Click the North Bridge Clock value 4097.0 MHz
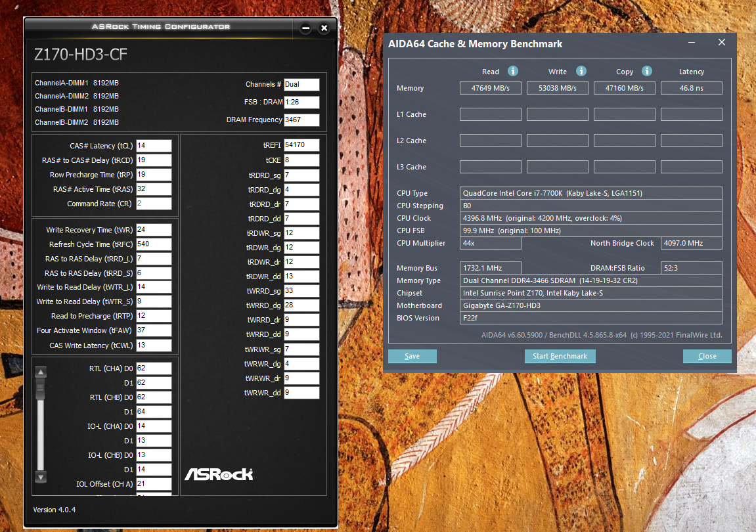Screen dimensions: 756x532 [x=692, y=243]
